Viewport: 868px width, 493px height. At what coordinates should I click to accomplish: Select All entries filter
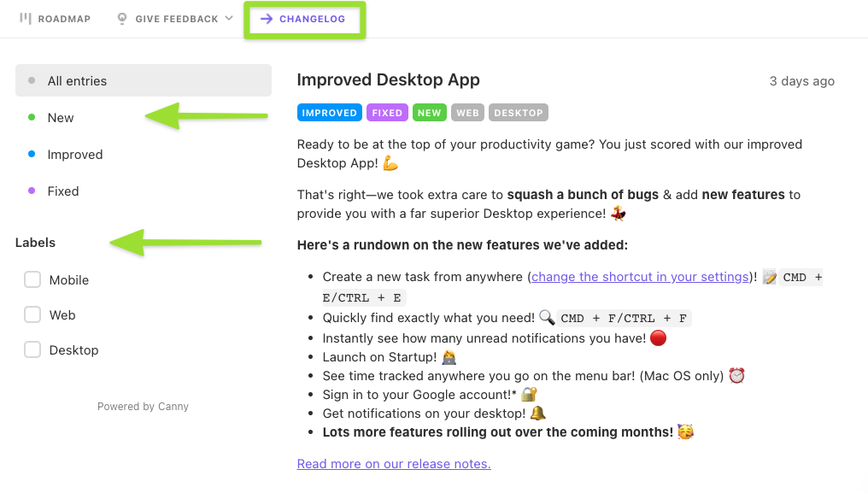click(77, 81)
